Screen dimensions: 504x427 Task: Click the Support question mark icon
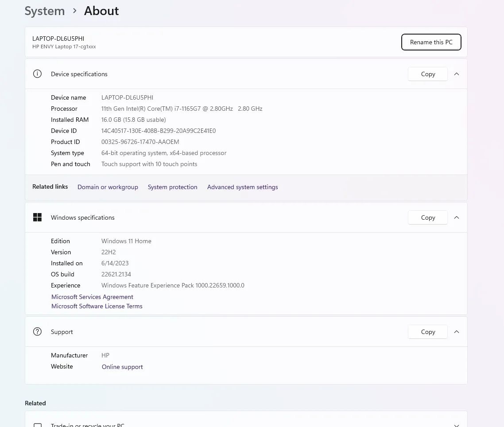click(x=37, y=331)
